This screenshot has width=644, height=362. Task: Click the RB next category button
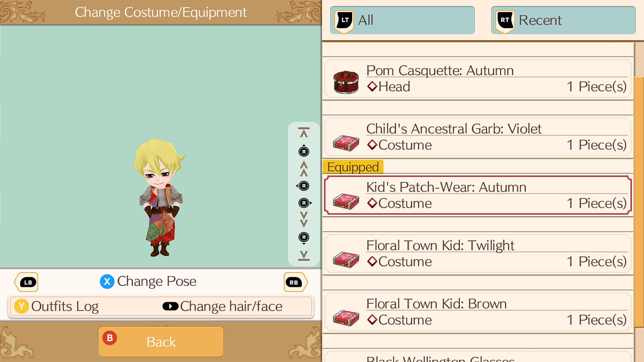[x=295, y=282]
